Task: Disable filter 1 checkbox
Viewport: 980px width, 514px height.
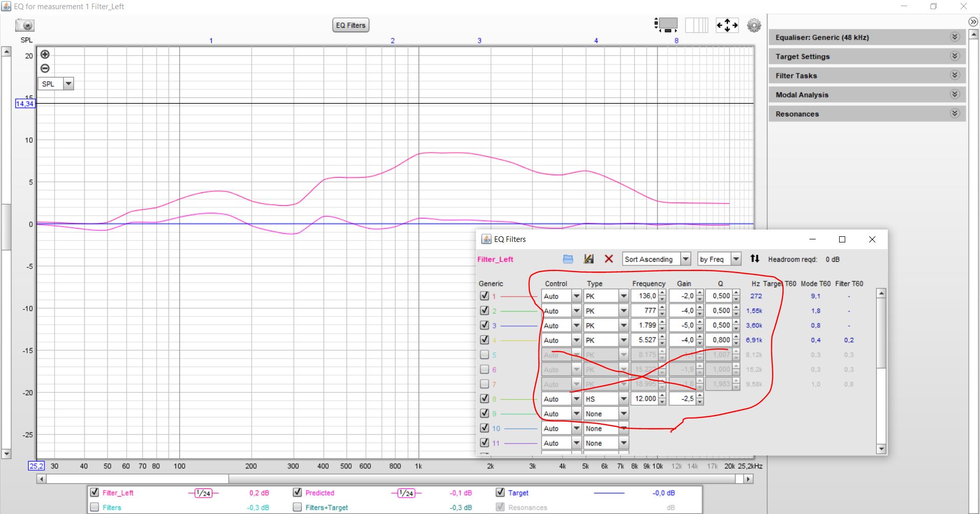Action: (x=484, y=296)
